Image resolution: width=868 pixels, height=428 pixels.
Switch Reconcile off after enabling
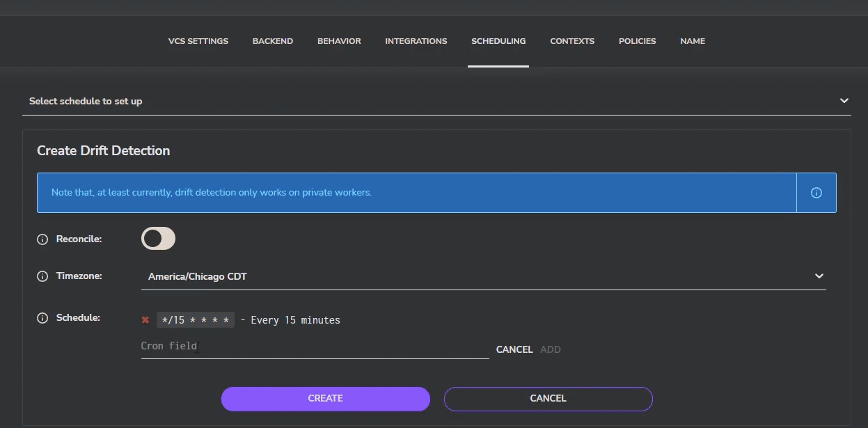(158, 238)
